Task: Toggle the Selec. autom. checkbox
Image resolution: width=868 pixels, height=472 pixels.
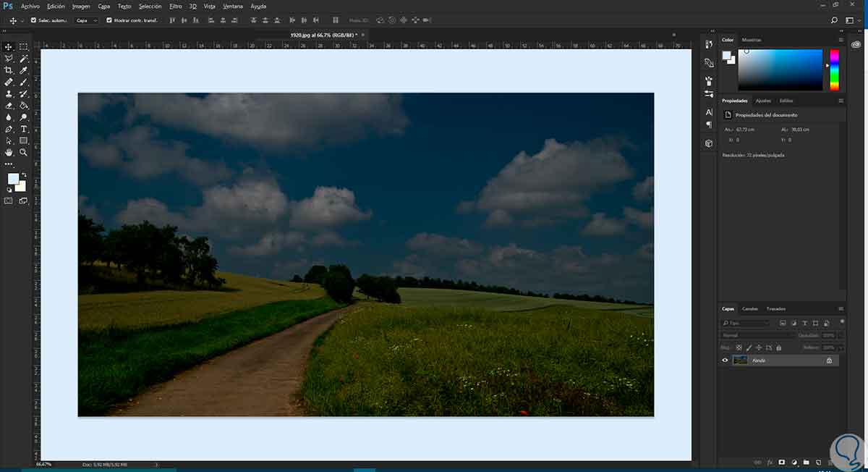Action: coord(33,20)
